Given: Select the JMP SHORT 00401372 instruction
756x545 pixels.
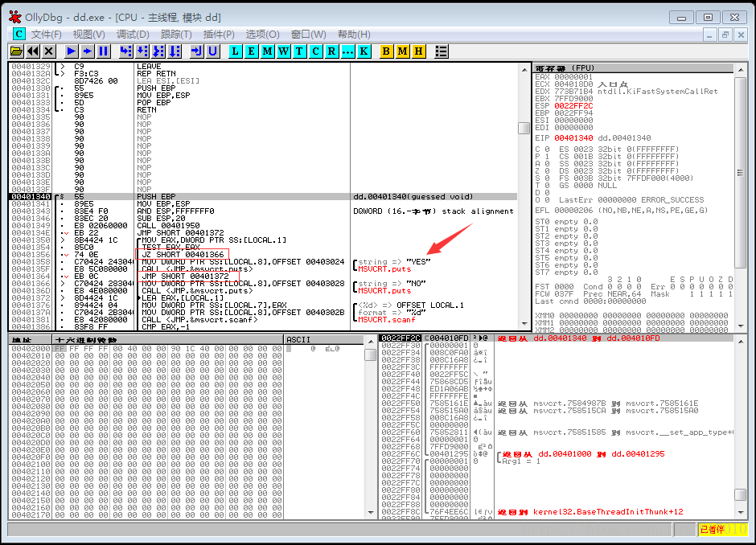Looking at the screenshot, I should (185, 276).
